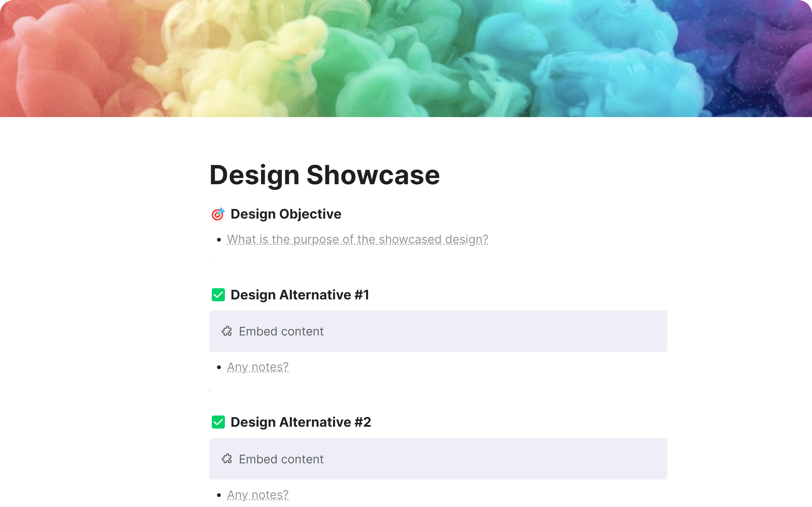
Task: Click the colorful smoke cover image
Action: pos(406,58)
